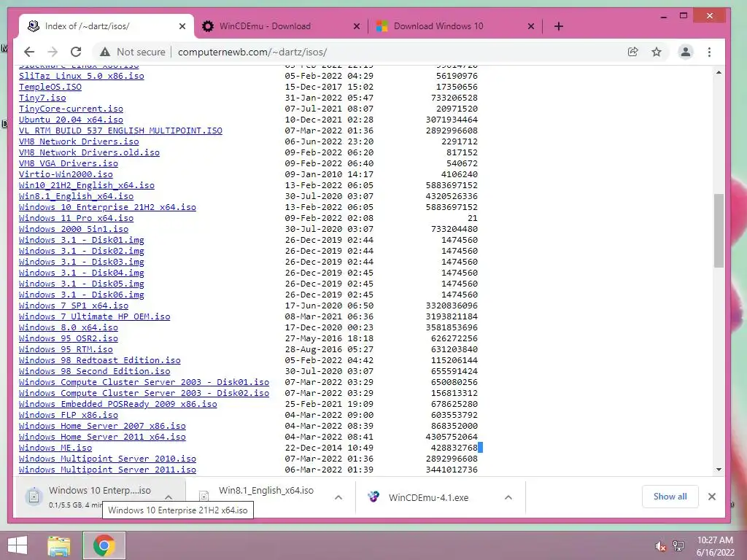Switch to the WinCDEmu - Download tab
The image size is (747, 560).
point(281,26)
